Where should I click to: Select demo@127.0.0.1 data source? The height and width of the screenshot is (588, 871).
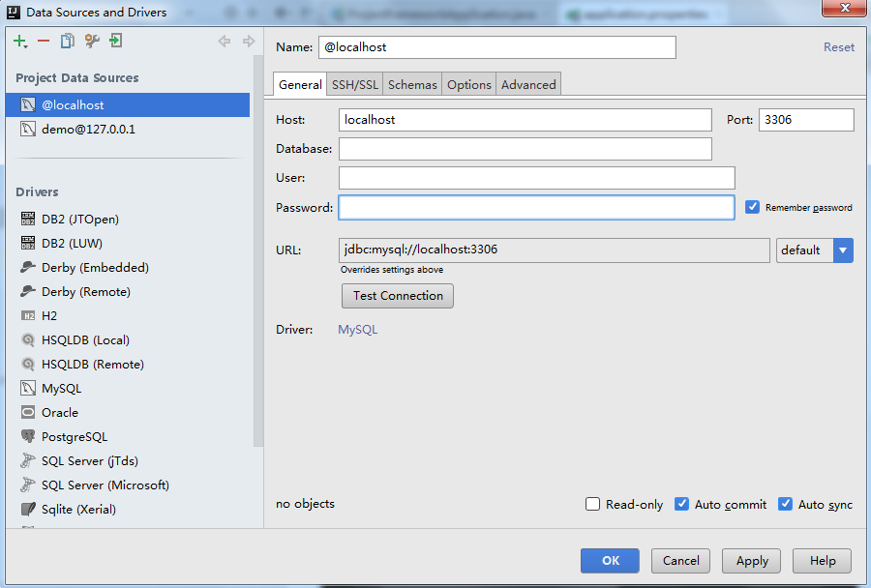tap(86, 127)
